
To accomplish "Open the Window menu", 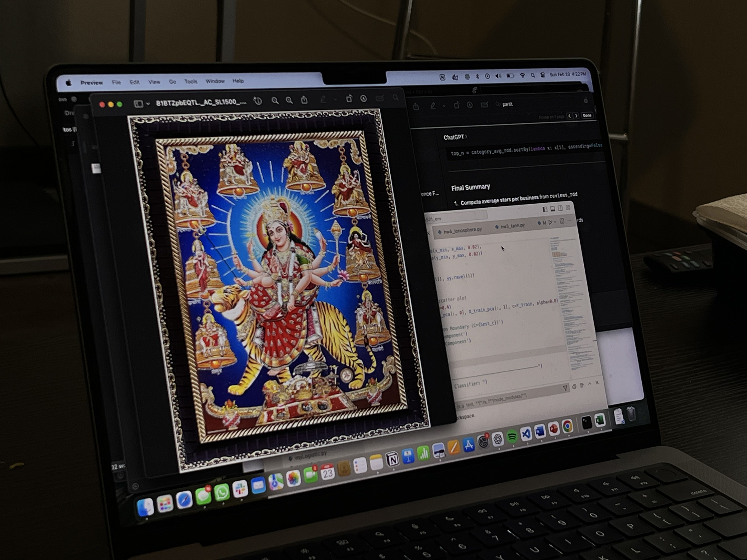I will (x=215, y=81).
